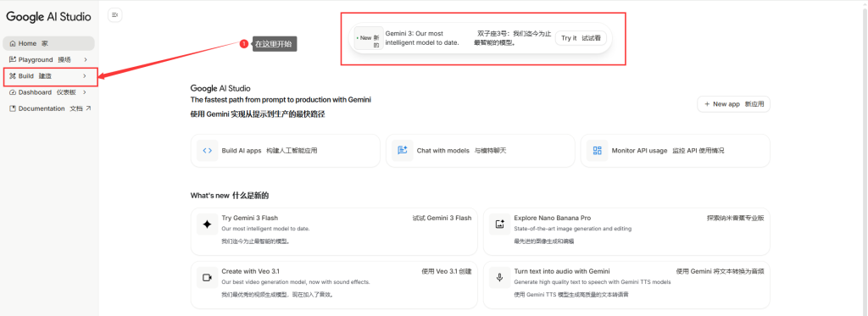The image size is (868, 316).
Task: Click the Google AI Studio logo in sidebar
Action: pos(48,17)
